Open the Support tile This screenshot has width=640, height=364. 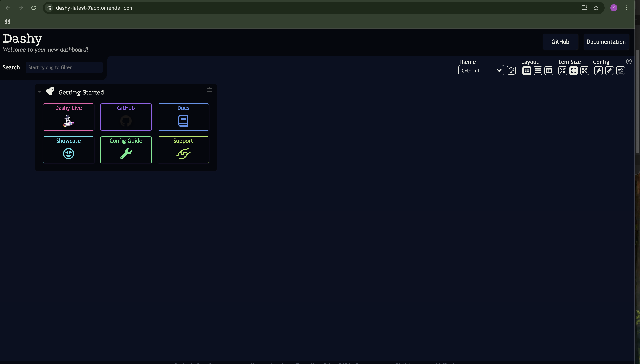click(x=183, y=150)
